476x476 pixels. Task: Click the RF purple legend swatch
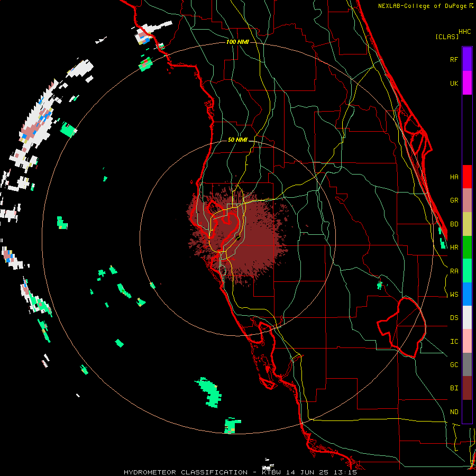click(467, 59)
